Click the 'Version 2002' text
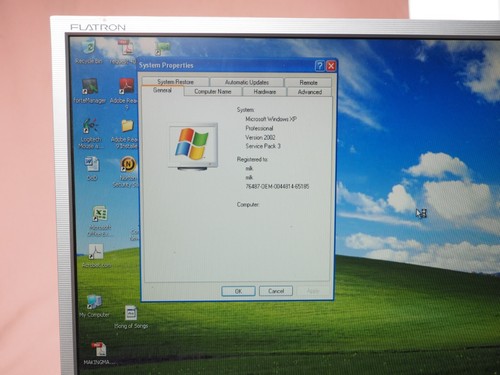The height and width of the screenshot is (375, 500). coord(260,137)
